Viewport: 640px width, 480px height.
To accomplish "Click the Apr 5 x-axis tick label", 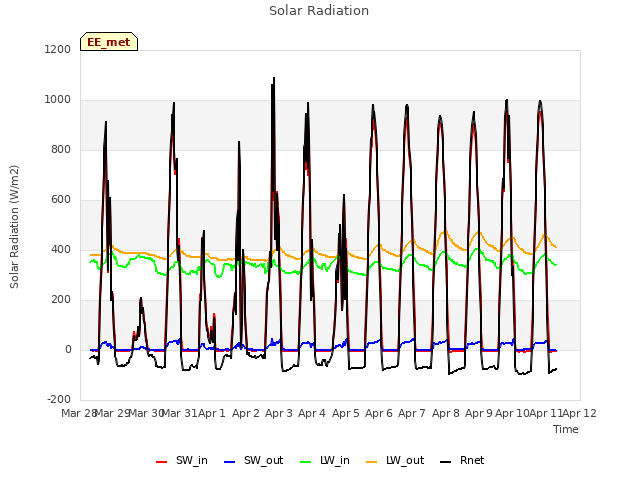I will coord(346,413).
